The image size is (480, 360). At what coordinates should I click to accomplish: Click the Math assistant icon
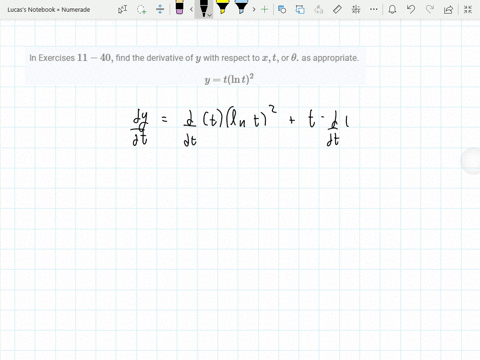356,9
